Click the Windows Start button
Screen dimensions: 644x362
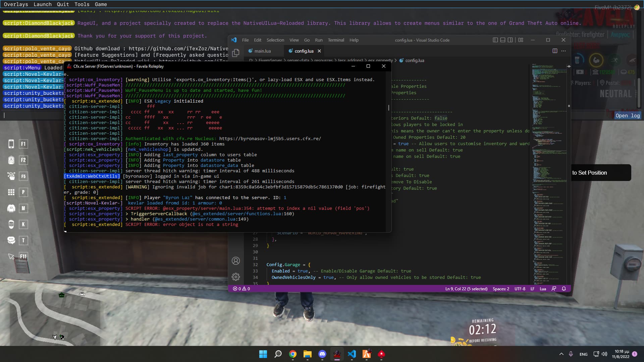(x=263, y=354)
